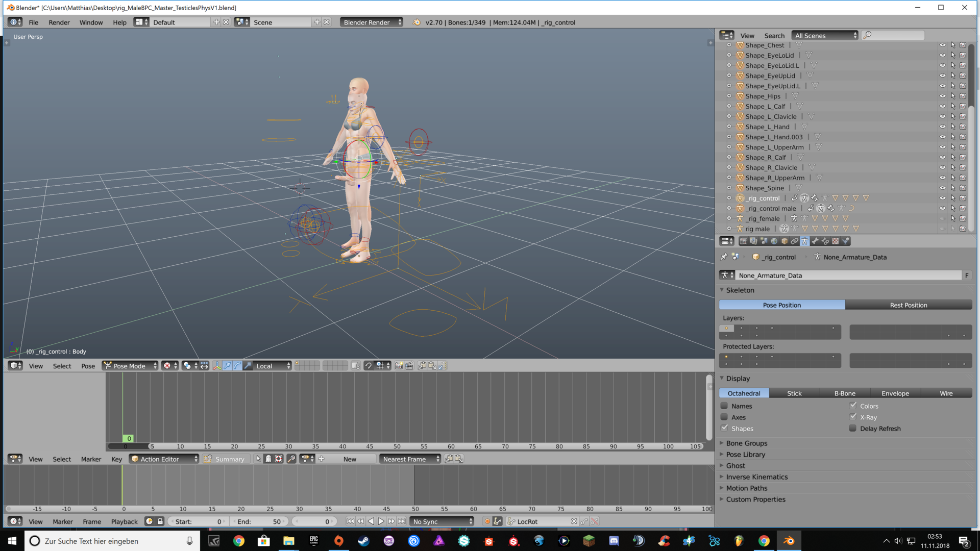Select the Stick bone display type

[x=794, y=393]
